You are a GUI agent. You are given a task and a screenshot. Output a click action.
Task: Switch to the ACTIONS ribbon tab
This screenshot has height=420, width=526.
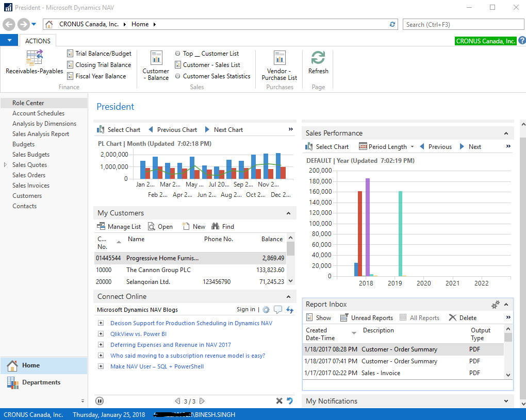(x=38, y=41)
